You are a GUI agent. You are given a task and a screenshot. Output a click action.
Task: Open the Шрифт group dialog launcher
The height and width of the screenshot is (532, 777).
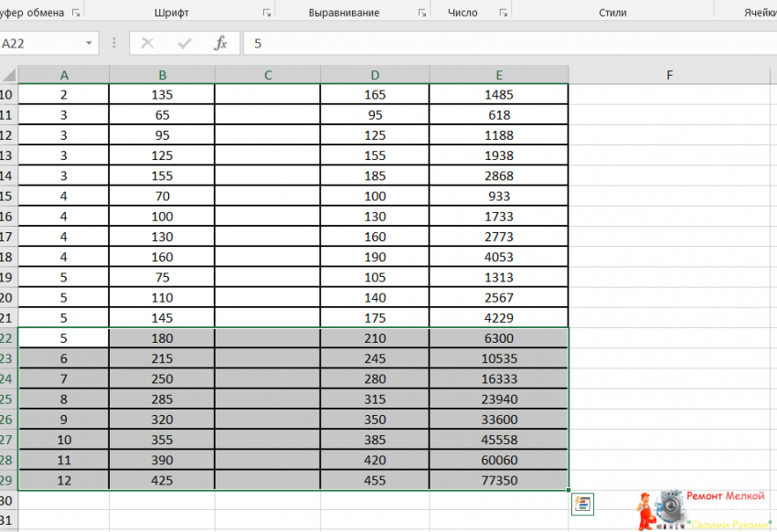[x=267, y=13]
